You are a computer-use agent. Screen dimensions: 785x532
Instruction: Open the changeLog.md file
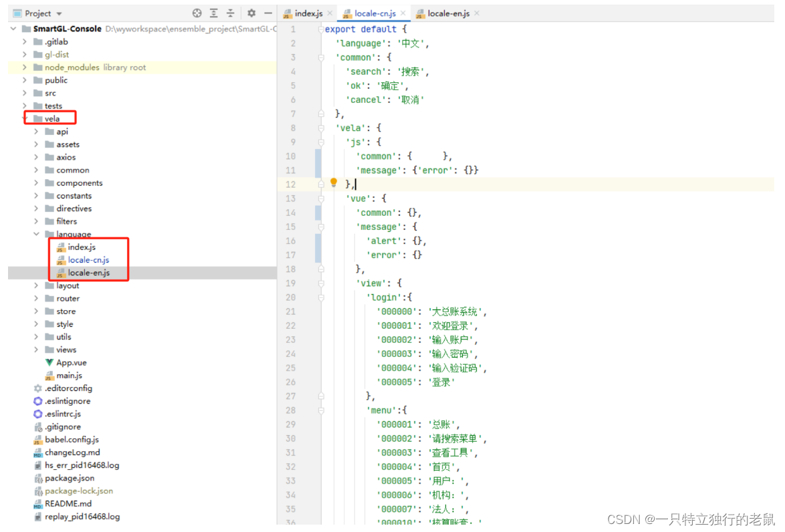pyautogui.click(x=72, y=452)
